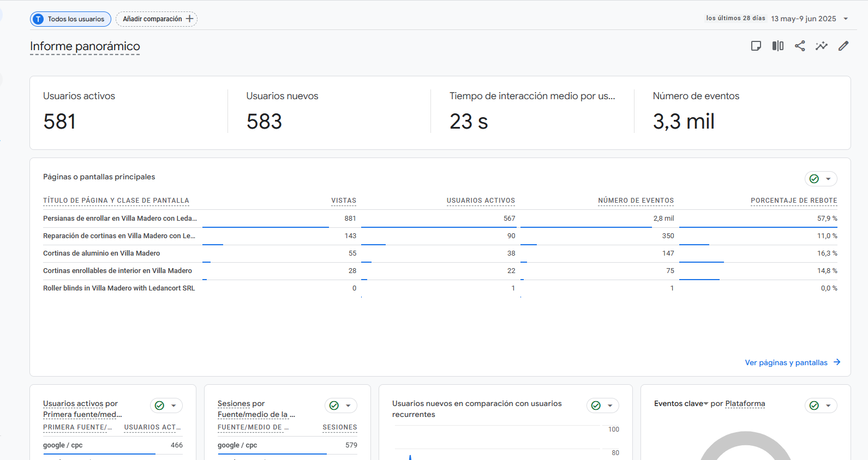Screen dimensions: 868x460
Task: Click the 881 views value
Action: click(x=350, y=219)
